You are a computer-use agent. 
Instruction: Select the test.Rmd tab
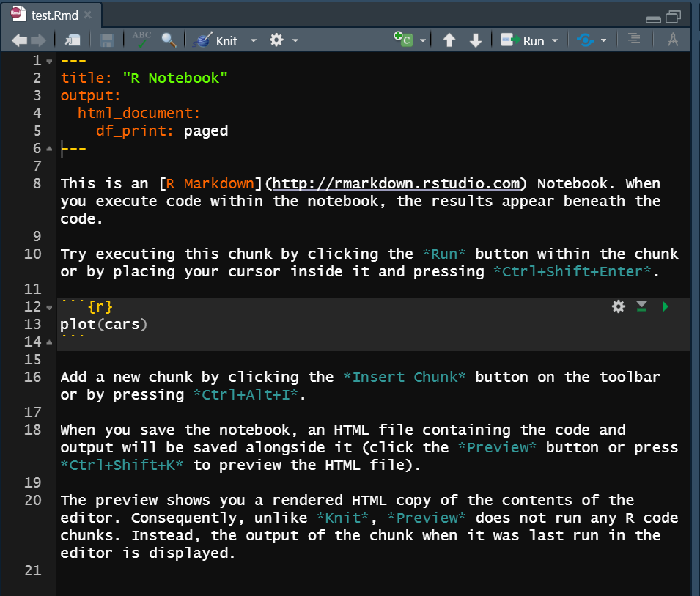tap(55, 15)
